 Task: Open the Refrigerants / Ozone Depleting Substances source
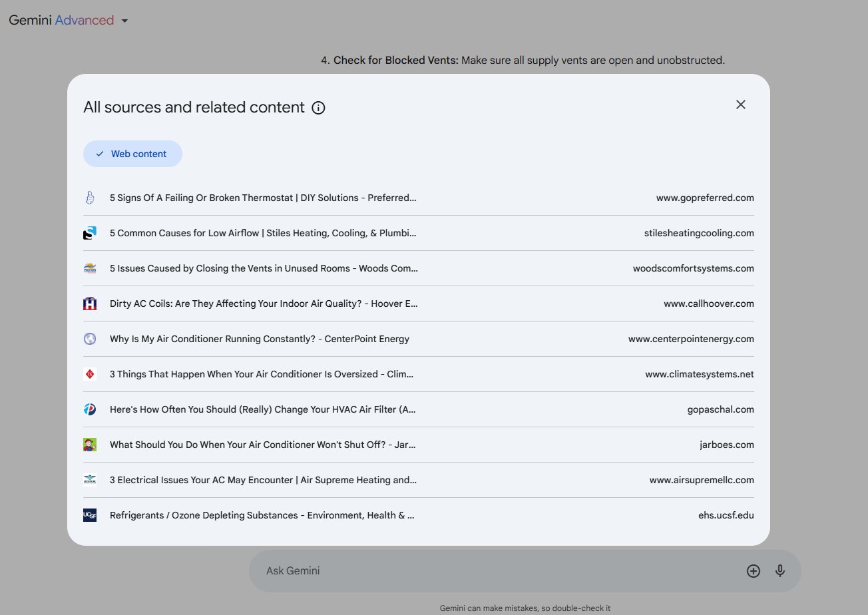click(x=262, y=515)
